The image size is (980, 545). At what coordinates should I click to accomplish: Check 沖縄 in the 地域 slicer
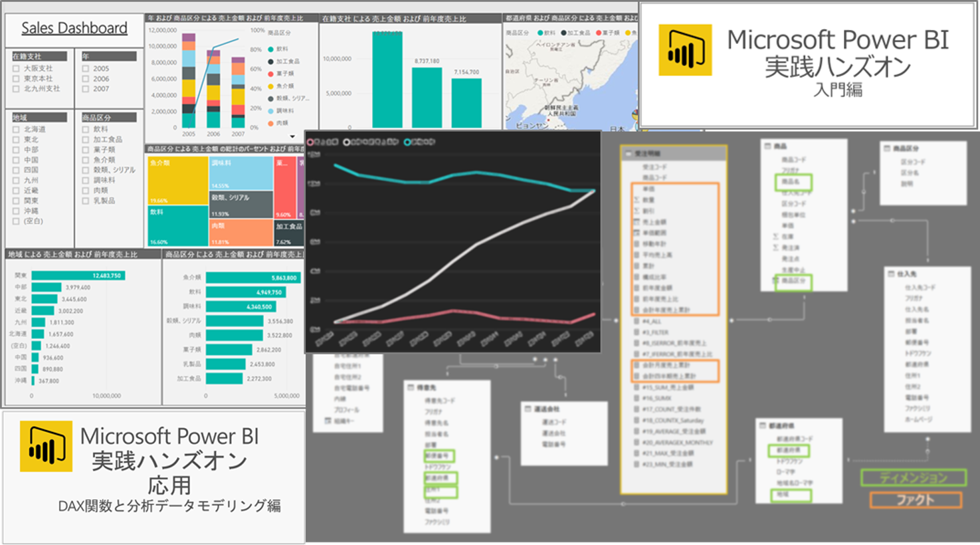click(16, 211)
